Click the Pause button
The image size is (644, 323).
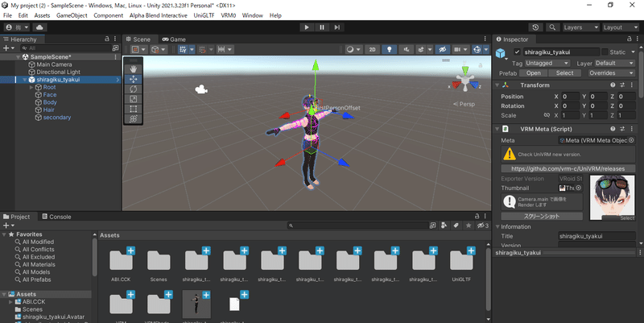click(x=321, y=27)
